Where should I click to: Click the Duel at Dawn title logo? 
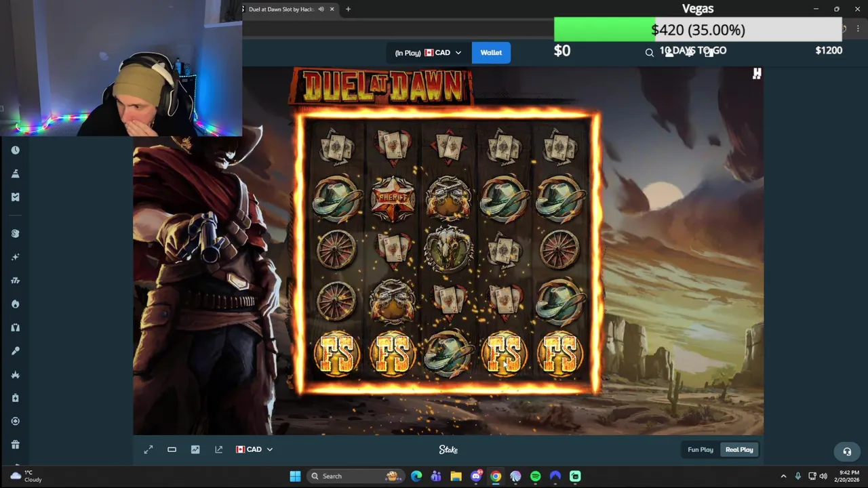tap(381, 86)
